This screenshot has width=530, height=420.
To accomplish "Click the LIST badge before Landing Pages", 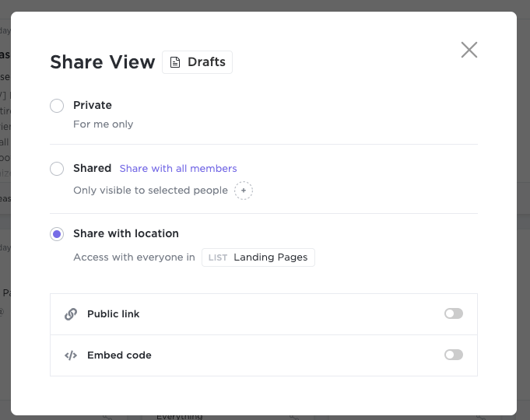I will pyautogui.click(x=218, y=257).
